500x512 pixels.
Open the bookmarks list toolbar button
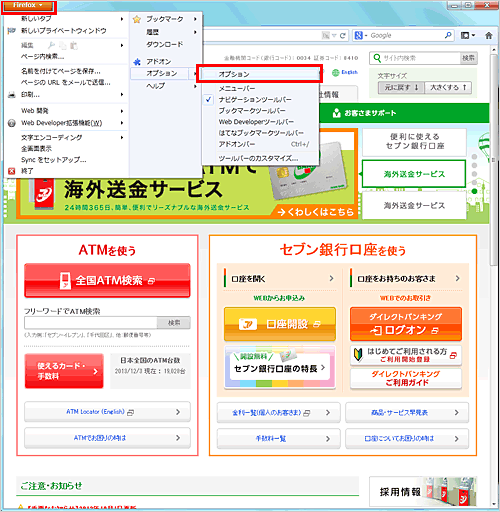click(x=468, y=35)
